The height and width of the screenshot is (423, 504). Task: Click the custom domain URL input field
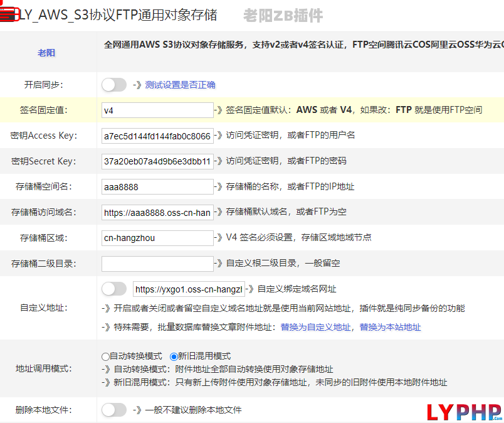188,289
